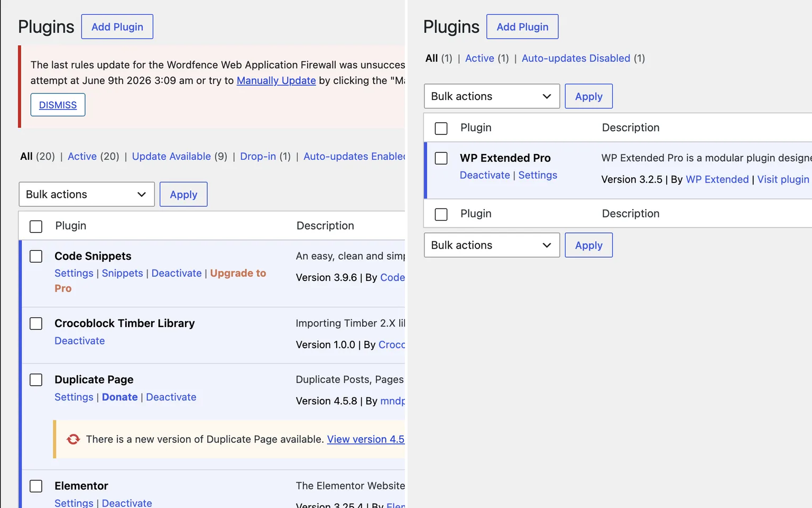Screen dimensions: 812x508
Task: Show Update Available (9) plugins
Action: [180, 156]
